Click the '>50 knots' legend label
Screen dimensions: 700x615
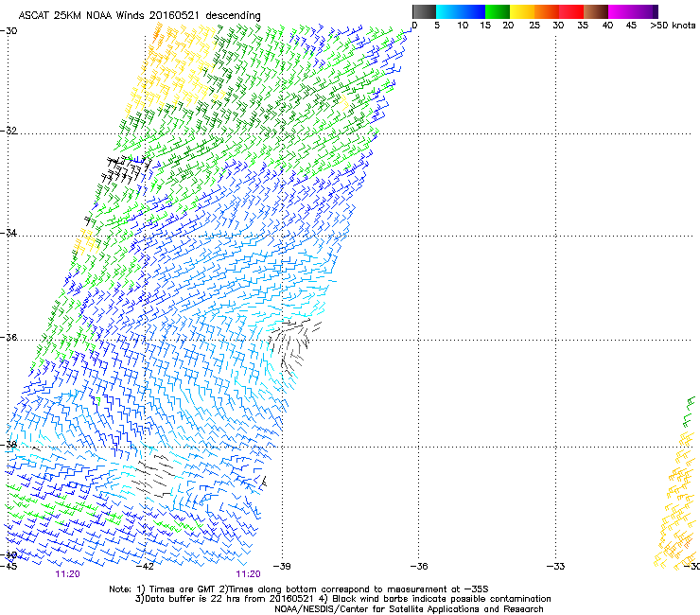[673, 26]
